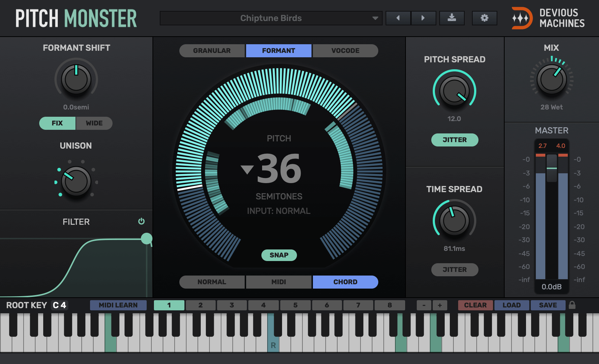Expand the pitch semitones value dropdown arrow

pyautogui.click(x=247, y=169)
